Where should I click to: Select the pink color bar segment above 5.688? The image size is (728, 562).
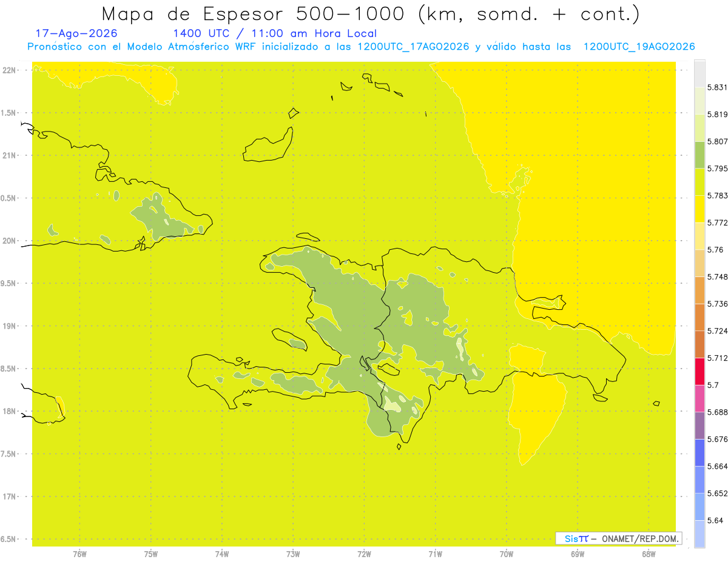click(x=699, y=398)
